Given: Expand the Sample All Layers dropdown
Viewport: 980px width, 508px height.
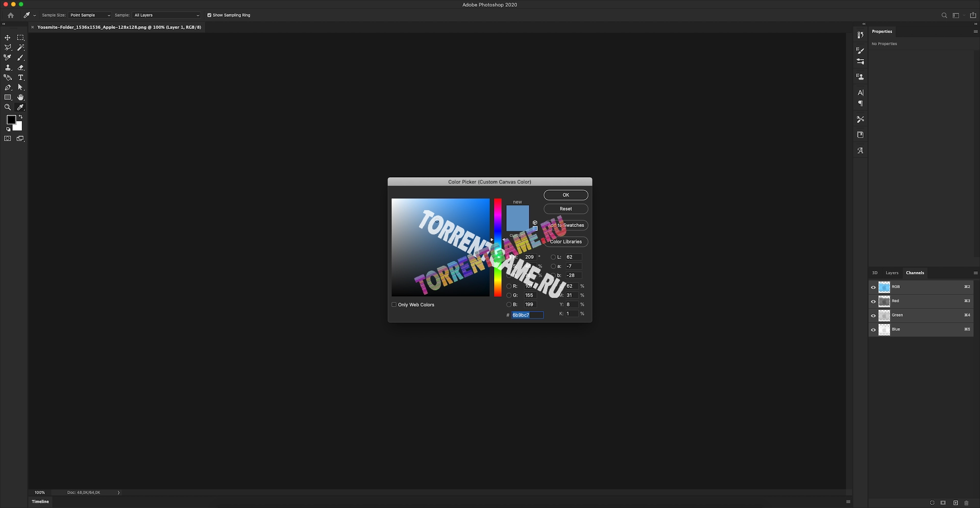Looking at the screenshot, I should [166, 15].
